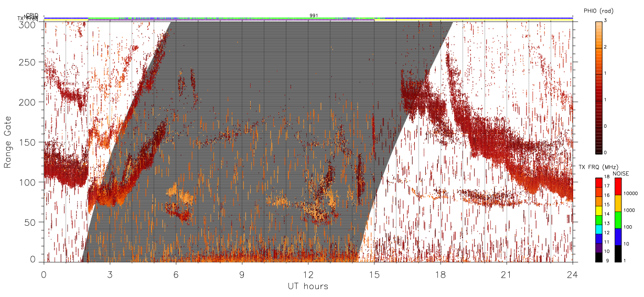
Task: Click the NOISE legend title
Action: click(x=620, y=173)
